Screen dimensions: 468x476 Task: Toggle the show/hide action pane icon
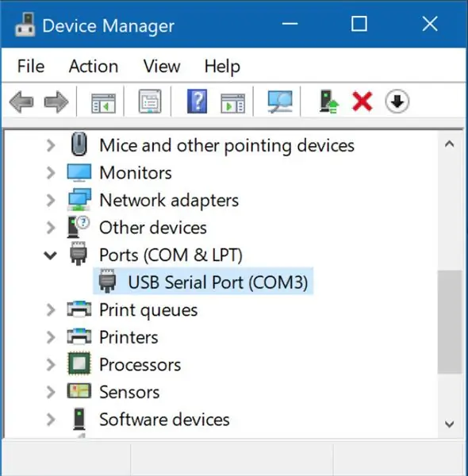tap(232, 103)
